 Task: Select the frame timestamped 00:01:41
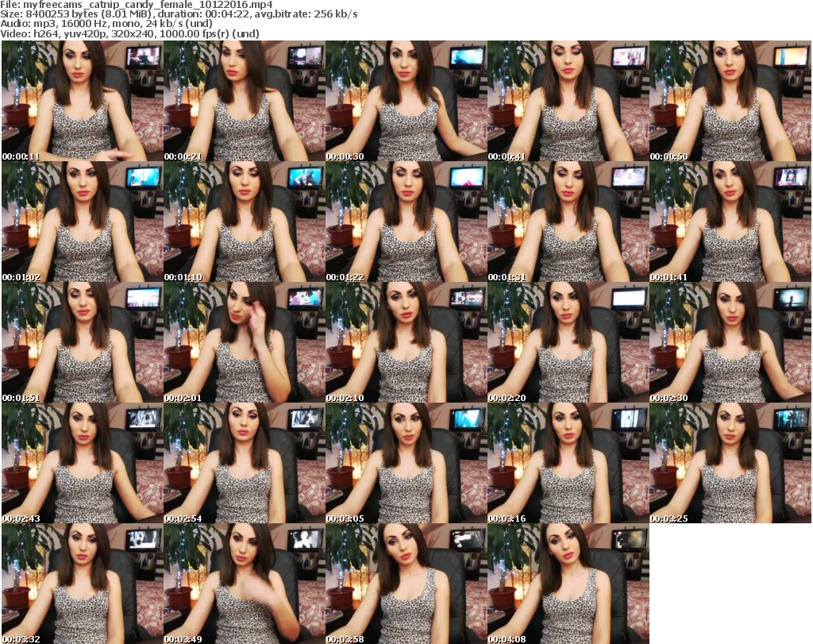[x=730, y=222]
